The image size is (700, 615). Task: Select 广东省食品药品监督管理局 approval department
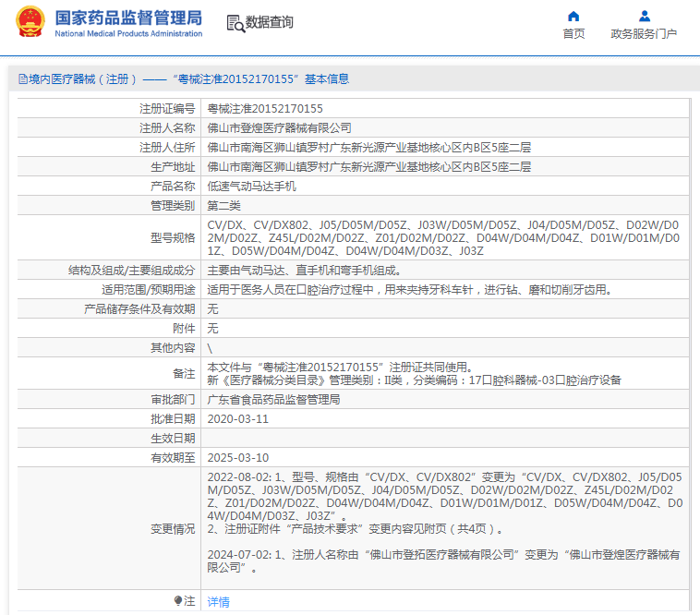point(273,400)
